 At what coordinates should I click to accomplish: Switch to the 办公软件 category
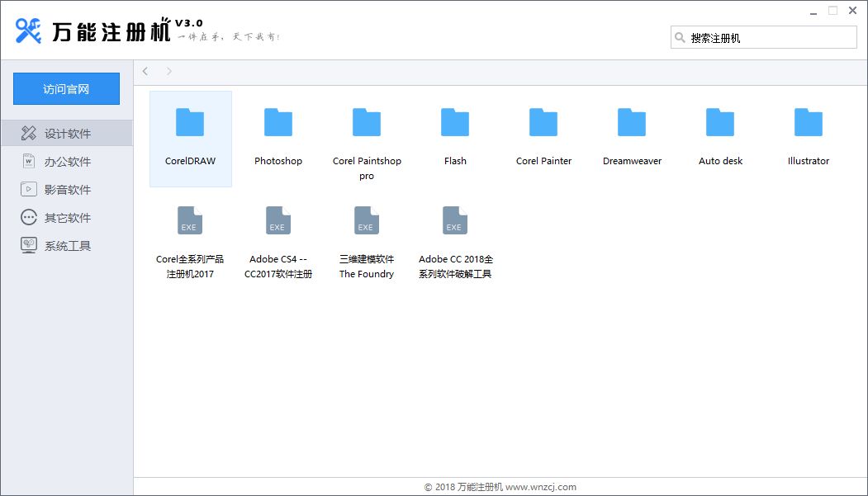(x=67, y=162)
